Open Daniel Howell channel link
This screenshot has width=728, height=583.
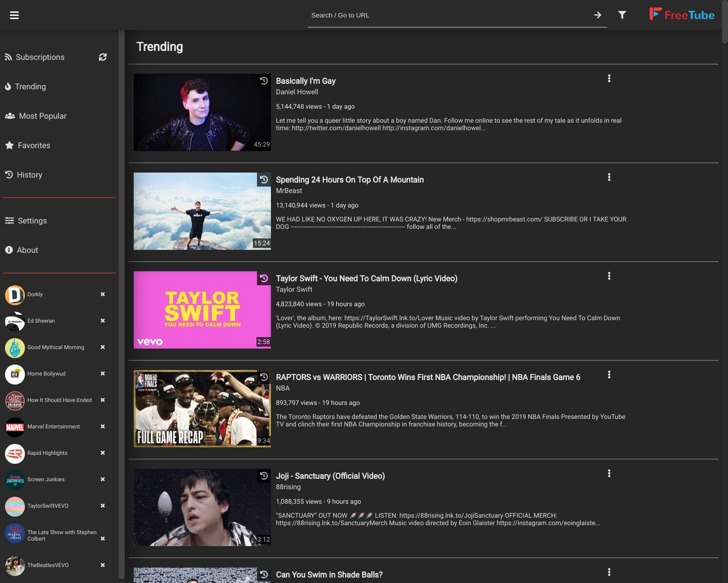pos(297,92)
